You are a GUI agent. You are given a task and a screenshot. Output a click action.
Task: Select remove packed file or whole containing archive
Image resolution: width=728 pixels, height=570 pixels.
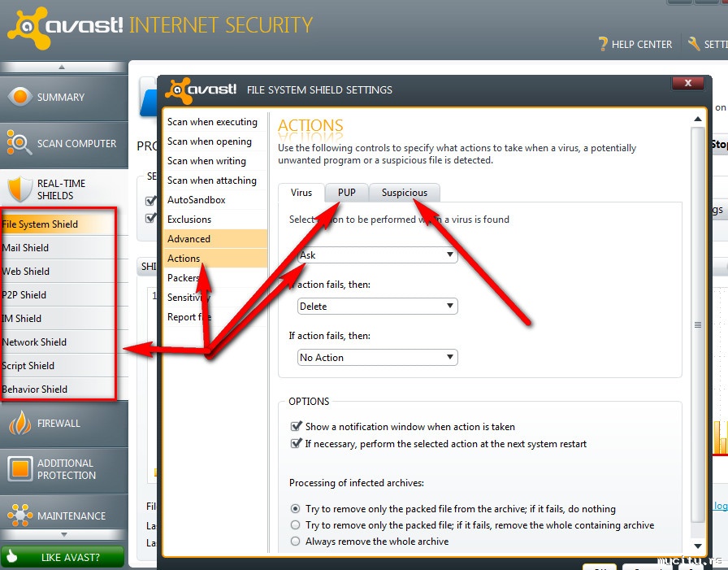click(295, 525)
